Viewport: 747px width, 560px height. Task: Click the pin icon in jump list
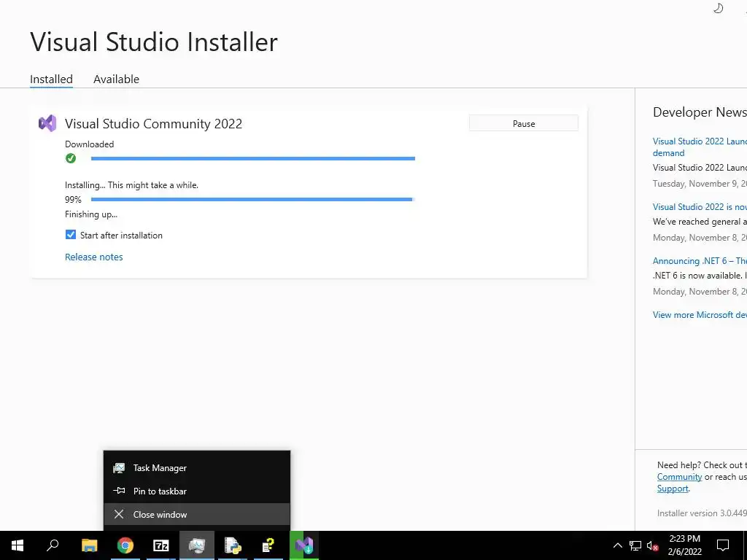click(119, 491)
